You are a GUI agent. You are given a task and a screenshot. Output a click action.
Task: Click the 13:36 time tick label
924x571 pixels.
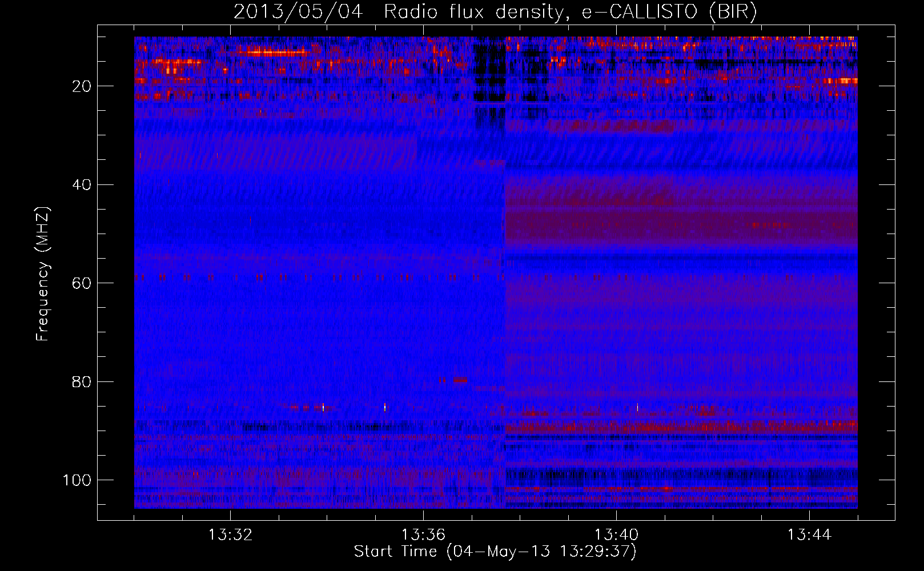point(423,535)
